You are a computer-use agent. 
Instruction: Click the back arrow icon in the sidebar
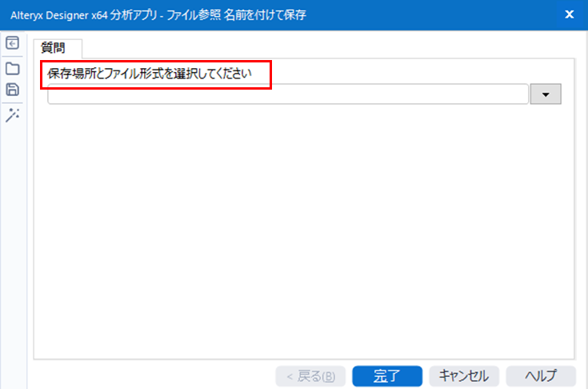12,43
